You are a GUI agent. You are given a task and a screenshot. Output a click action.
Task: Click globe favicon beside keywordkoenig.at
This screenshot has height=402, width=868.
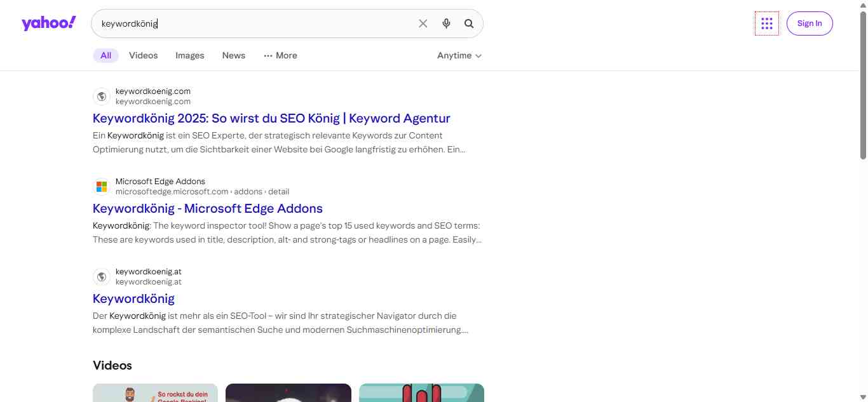click(x=102, y=277)
